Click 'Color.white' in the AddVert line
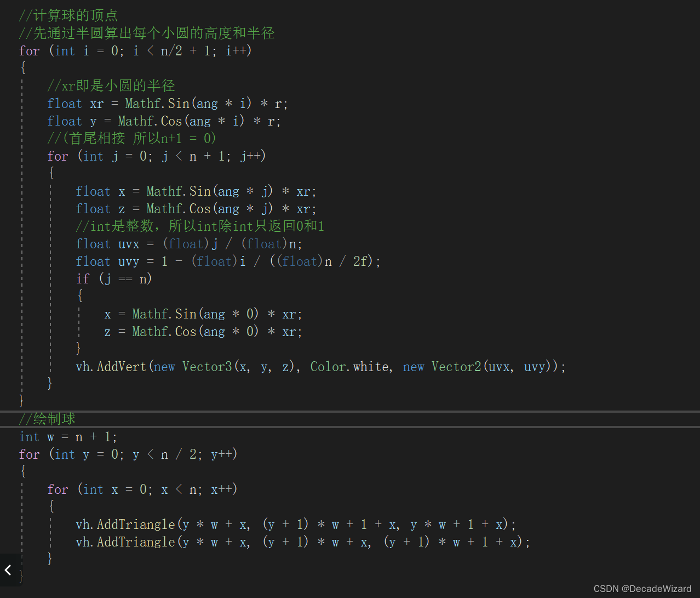Screen dimensions: 700x598 (350, 367)
